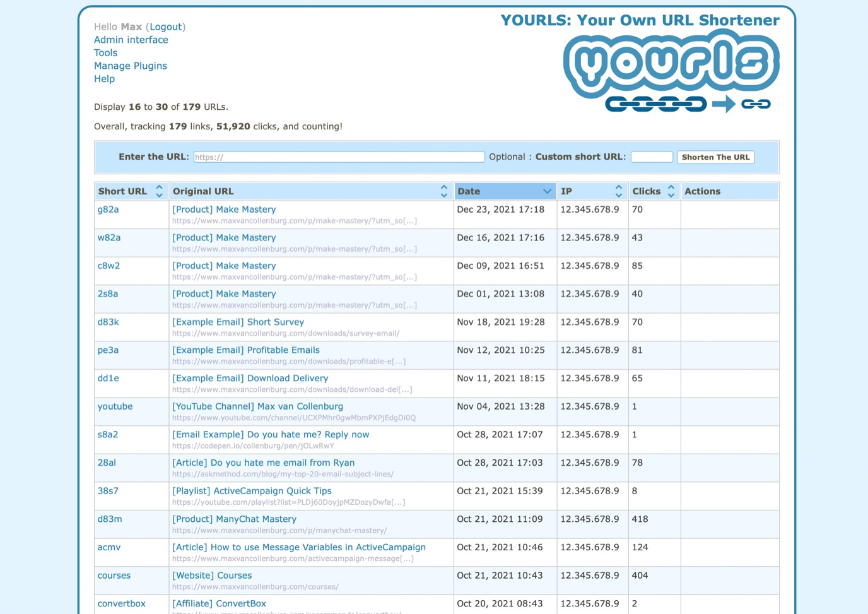Open short URL pe3a
The image size is (868, 614).
(x=108, y=350)
